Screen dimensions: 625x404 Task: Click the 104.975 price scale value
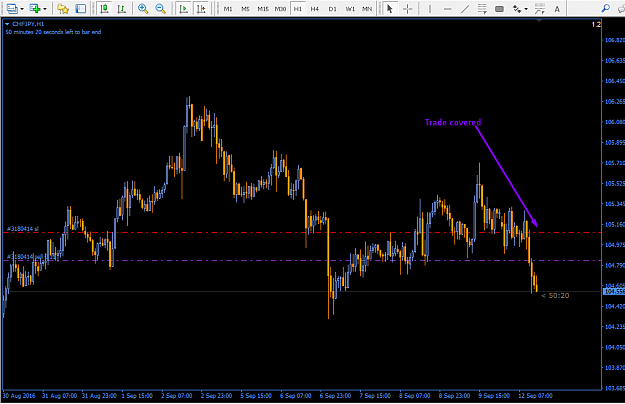(615, 245)
